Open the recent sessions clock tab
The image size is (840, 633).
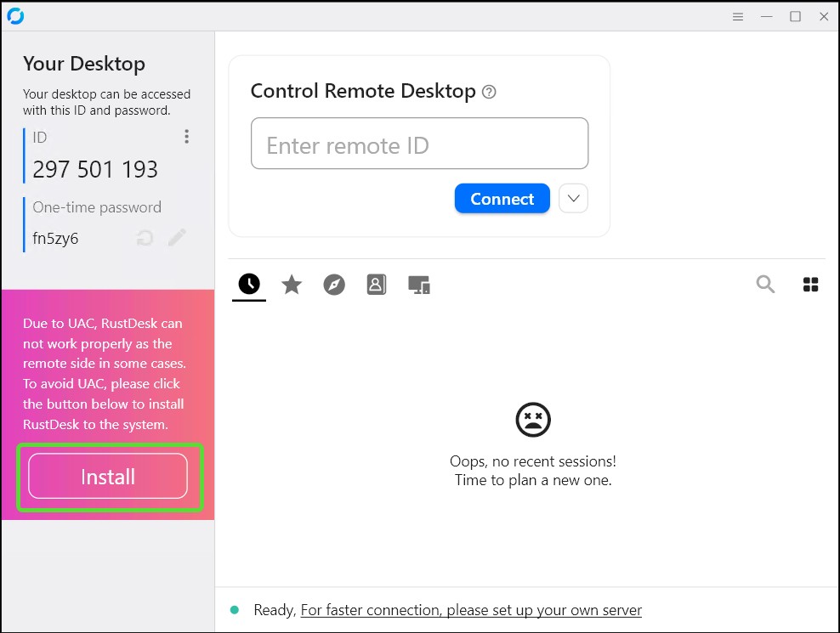[x=248, y=285]
